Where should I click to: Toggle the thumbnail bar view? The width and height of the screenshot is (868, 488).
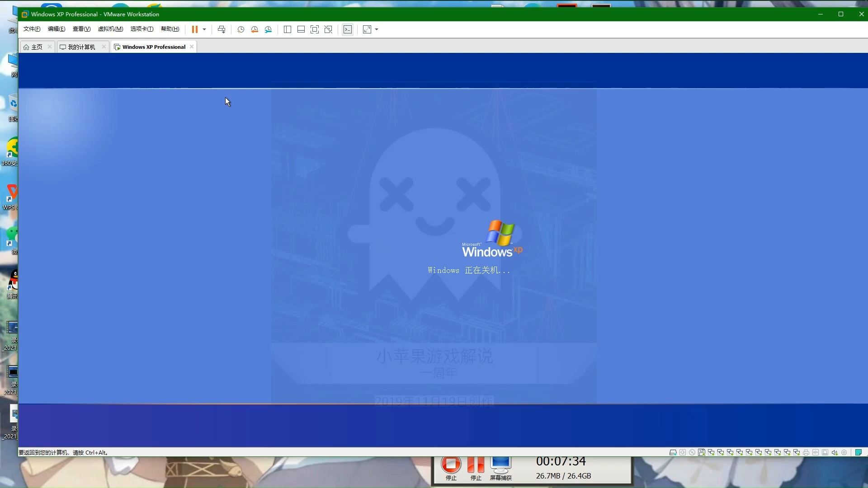[301, 29]
